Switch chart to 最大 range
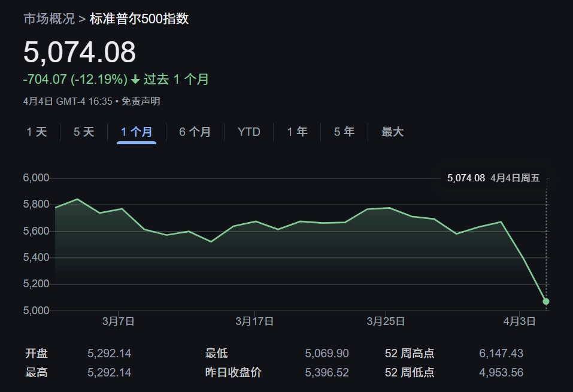This screenshot has width=573, height=392. [x=392, y=132]
